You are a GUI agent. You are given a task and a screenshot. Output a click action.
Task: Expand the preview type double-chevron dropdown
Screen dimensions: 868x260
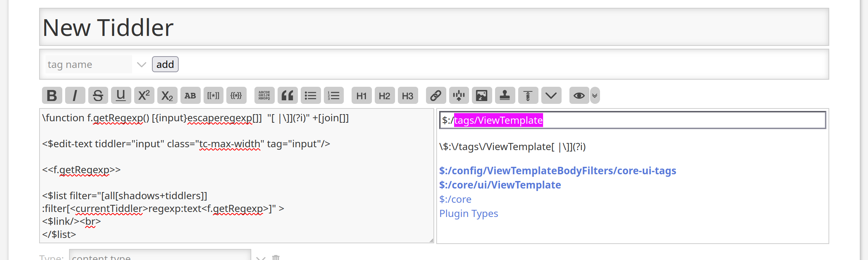[595, 96]
